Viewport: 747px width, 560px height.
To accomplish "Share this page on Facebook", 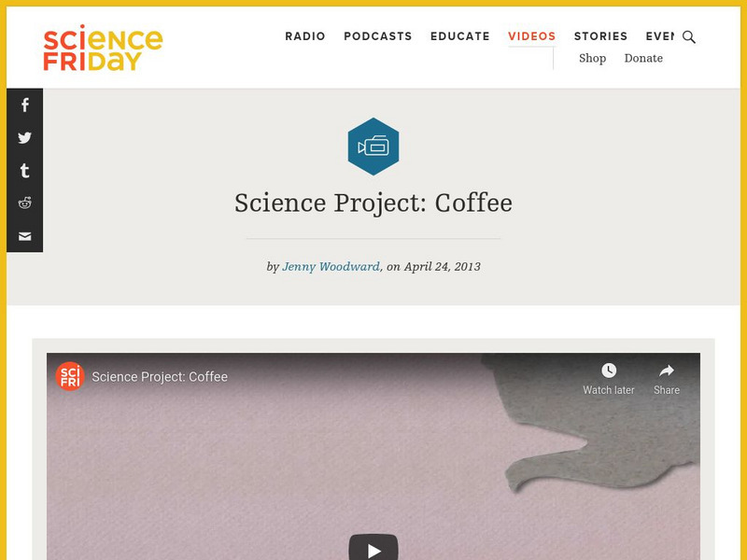I will click(x=23, y=105).
